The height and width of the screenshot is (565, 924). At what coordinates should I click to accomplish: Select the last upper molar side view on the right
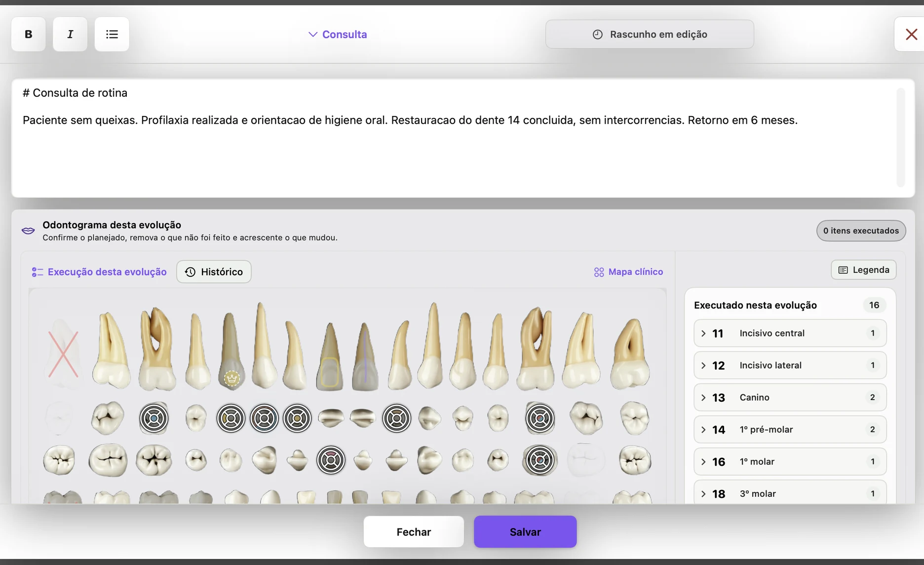[630, 353]
